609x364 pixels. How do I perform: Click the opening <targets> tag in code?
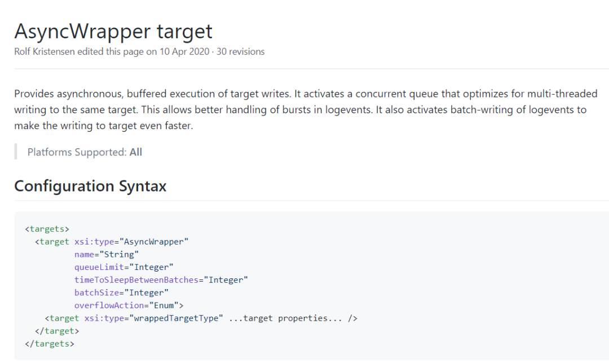coord(47,229)
